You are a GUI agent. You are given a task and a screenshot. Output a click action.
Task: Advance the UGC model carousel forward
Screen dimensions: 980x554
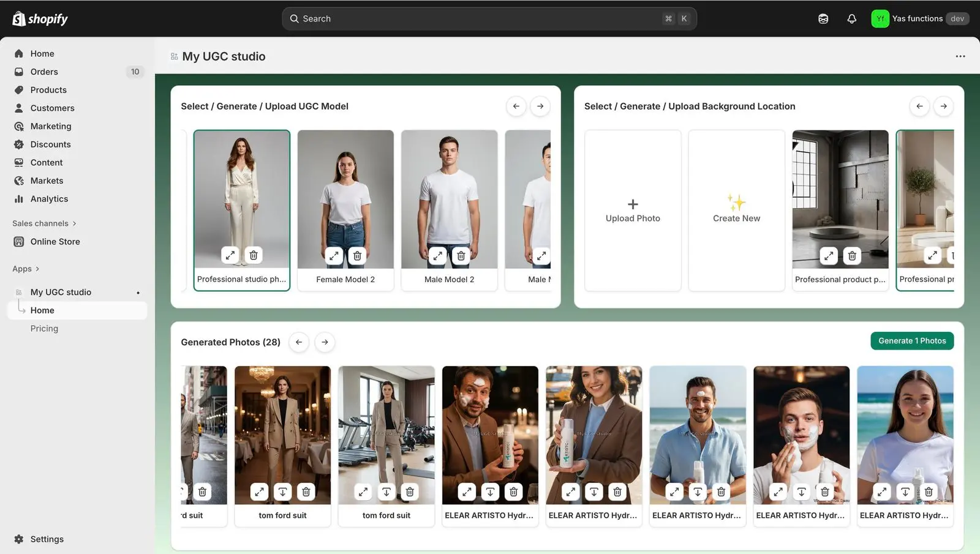coord(540,106)
